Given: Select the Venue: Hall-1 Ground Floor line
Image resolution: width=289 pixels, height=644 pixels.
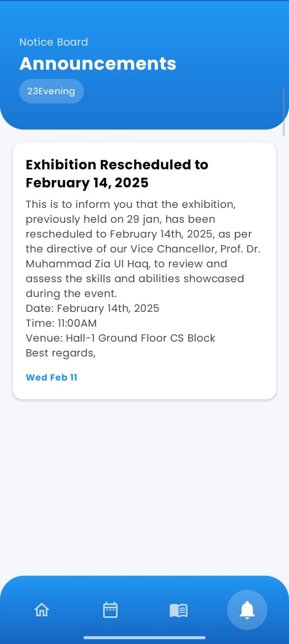Looking at the screenshot, I should pos(120,338).
